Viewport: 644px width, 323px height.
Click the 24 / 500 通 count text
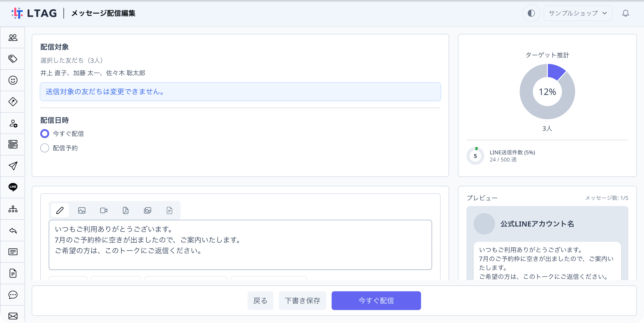click(x=503, y=159)
